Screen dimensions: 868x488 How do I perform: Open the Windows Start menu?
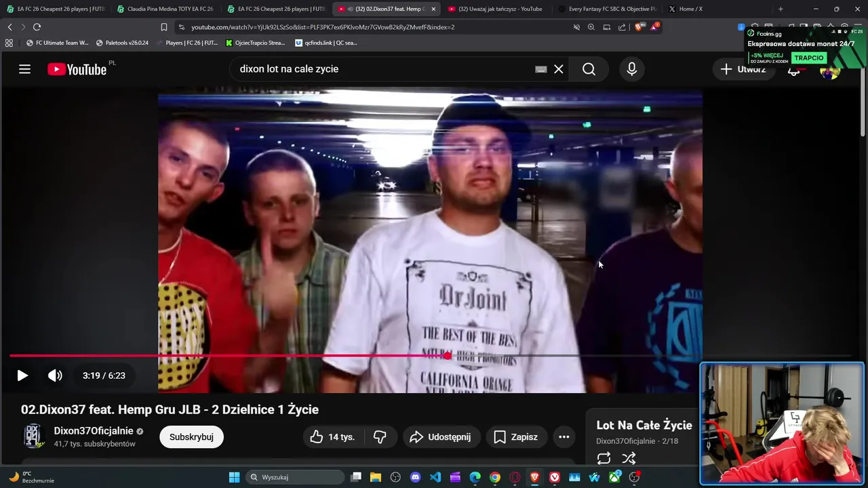coord(234,477)
